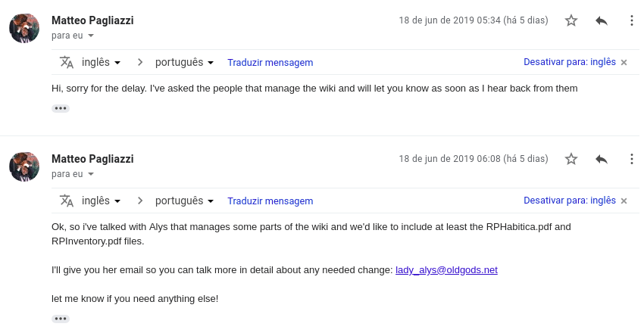Reply to the second message at 06:08

pyautogui.click(x=602, y=159)
